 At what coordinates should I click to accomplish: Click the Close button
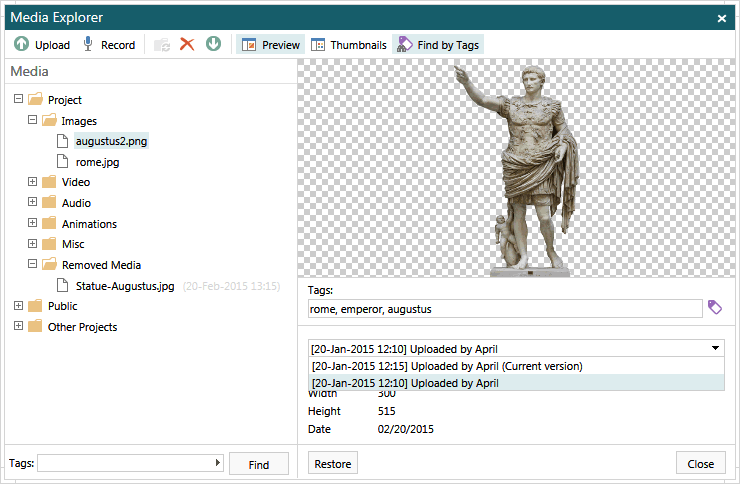(700, 463)
